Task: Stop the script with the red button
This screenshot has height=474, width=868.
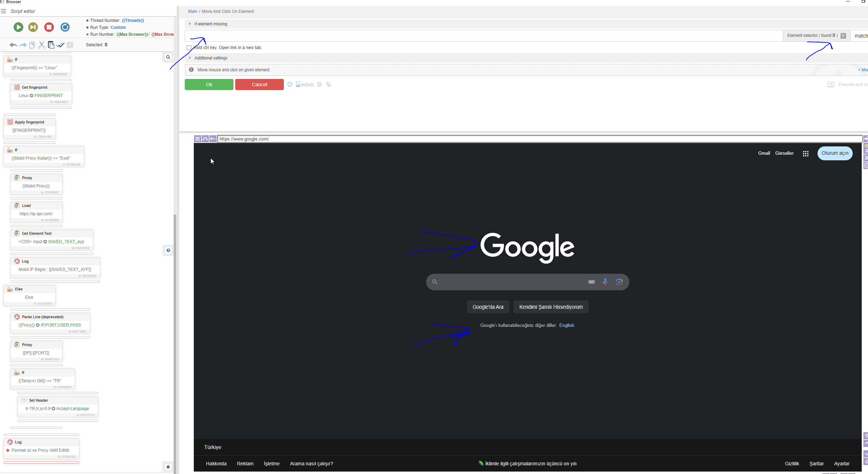Action: [49, 27]
